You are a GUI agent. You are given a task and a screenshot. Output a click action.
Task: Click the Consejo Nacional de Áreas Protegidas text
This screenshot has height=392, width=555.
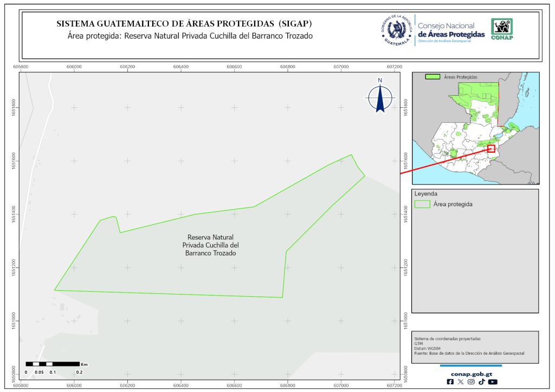point(451,30)
